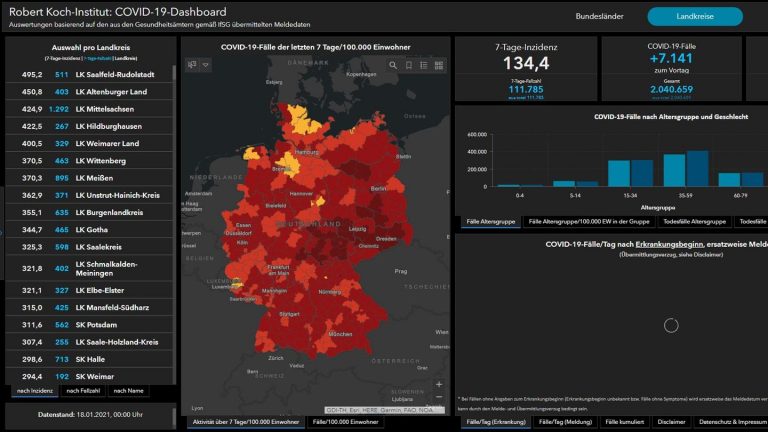Image resolution: width=768 pixels, height=432 pixels.
Task: Click the 60-79 age group bars
Action: click(x=741, y=179)
